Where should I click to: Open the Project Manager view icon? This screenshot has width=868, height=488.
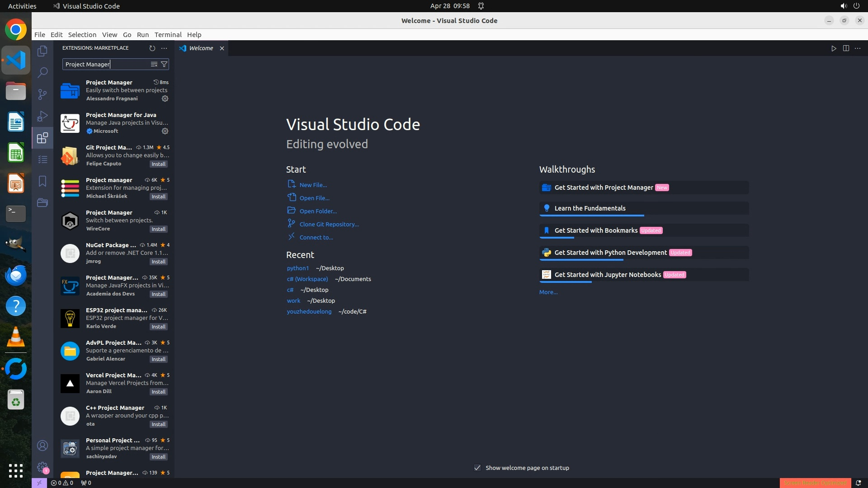point(42,202)
